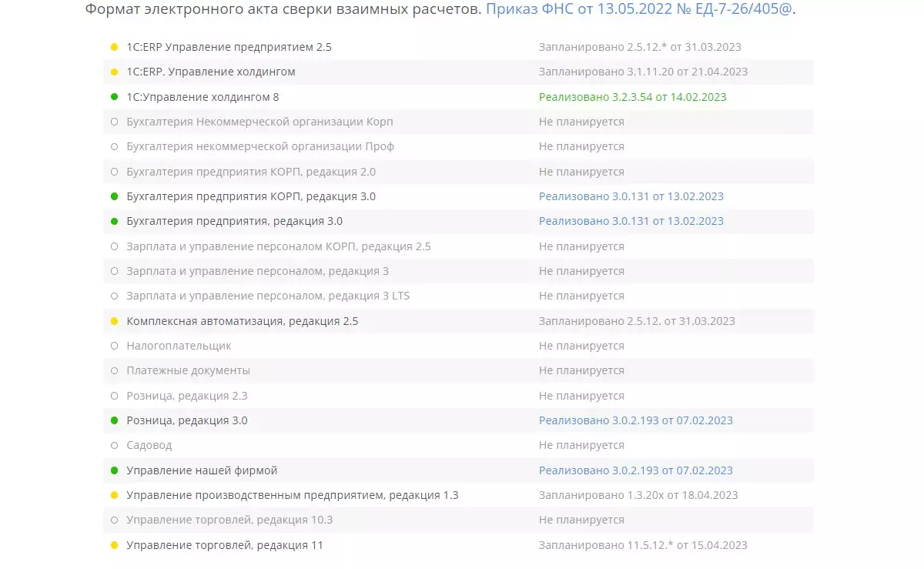Click empty dot beside Зарплата и управление персоналом, редакция 3

pyautogui.click(x=114, y=271)
